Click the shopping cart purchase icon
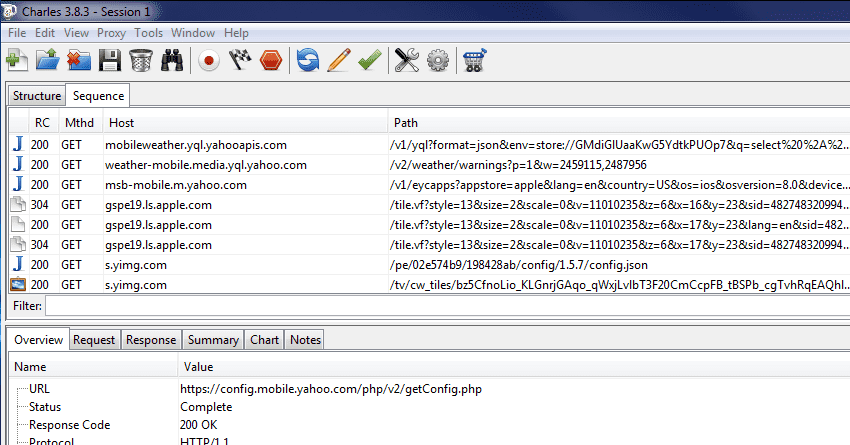This screenshot has height=445, width=850. [475, 60]
